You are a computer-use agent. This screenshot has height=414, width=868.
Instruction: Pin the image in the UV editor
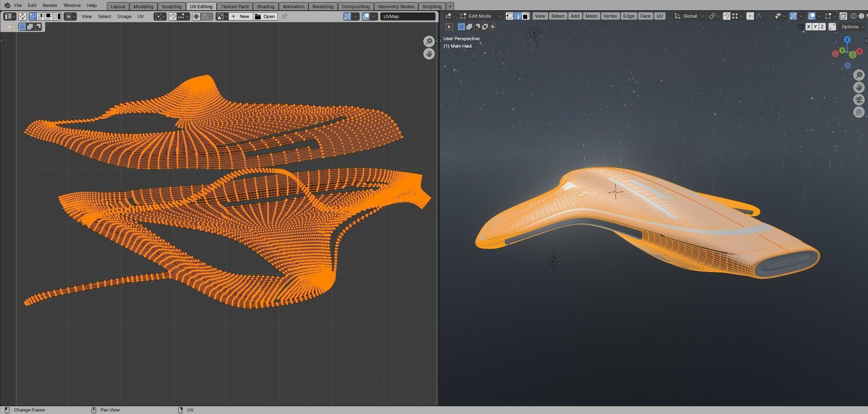pos(284,16)
